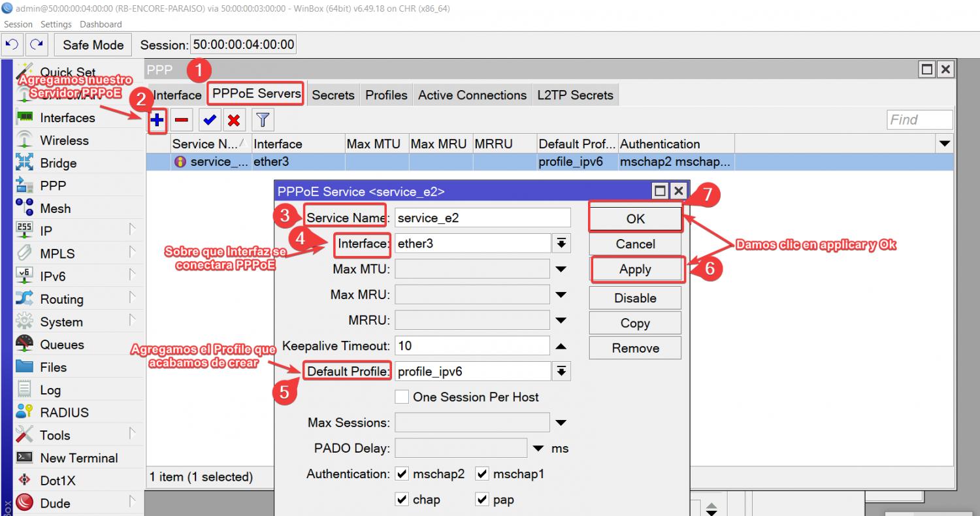Open the filter funnel icon
This screenshot has height=516, width=980.
pyautogui.click(x=263, y=120)
